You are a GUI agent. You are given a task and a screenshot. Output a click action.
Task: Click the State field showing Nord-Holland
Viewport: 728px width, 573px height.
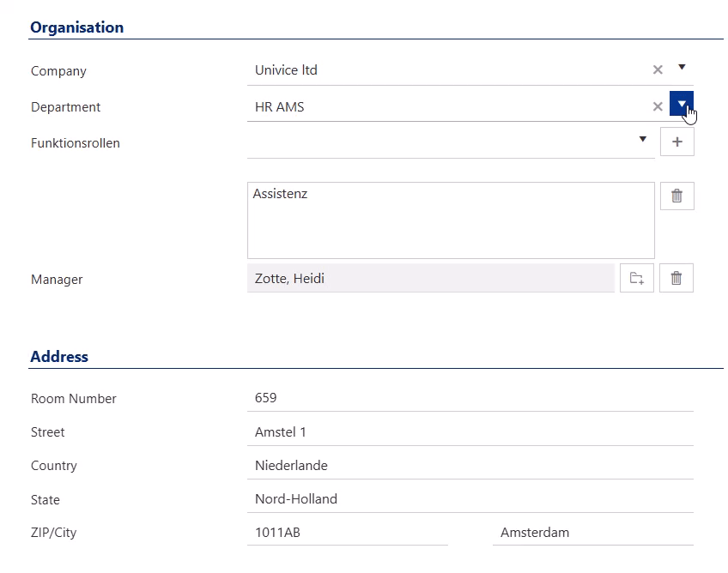386,498
